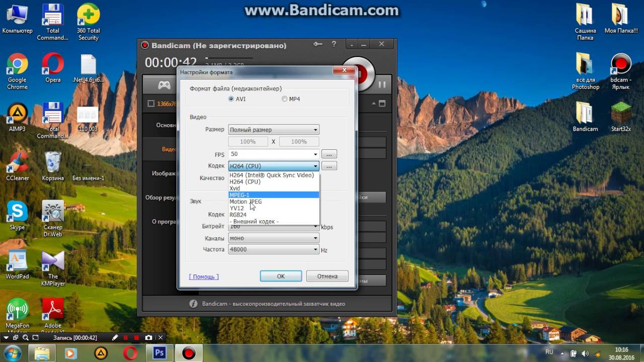Viewport: 644px width, 362px height.
Task: Open Photoshop from the taskbar
Action: coord(159,353)
